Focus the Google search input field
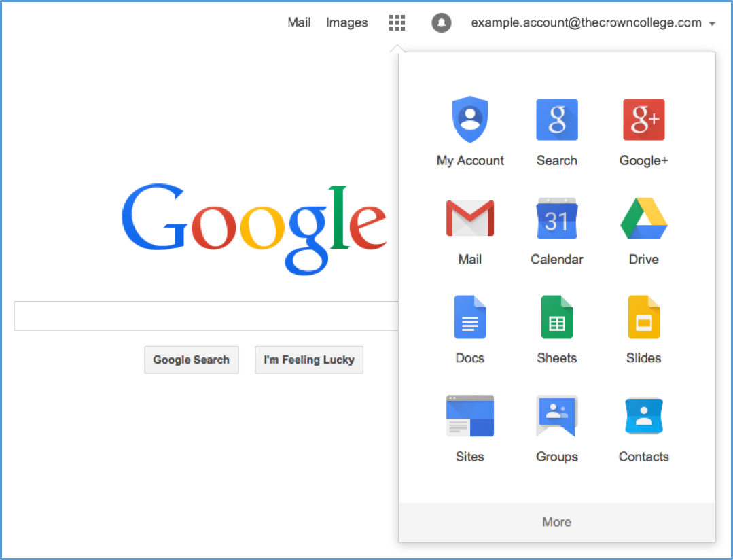 tap(206, 316)
